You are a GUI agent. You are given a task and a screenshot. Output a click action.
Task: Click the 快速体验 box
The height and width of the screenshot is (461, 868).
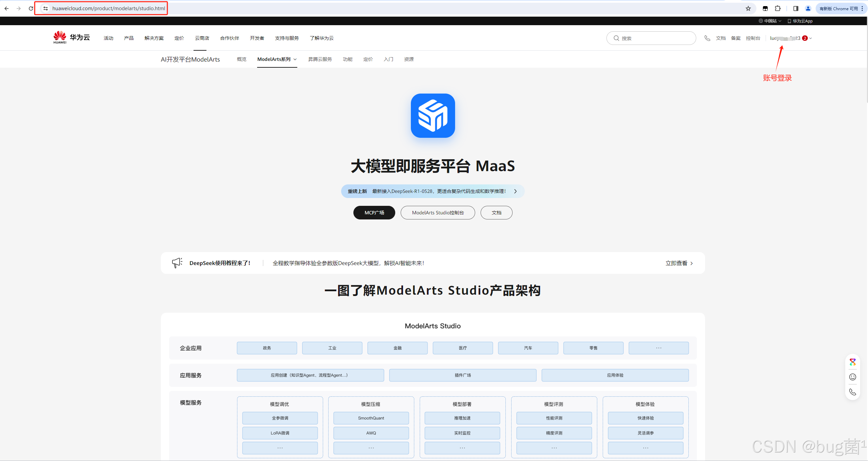[646, 418]
